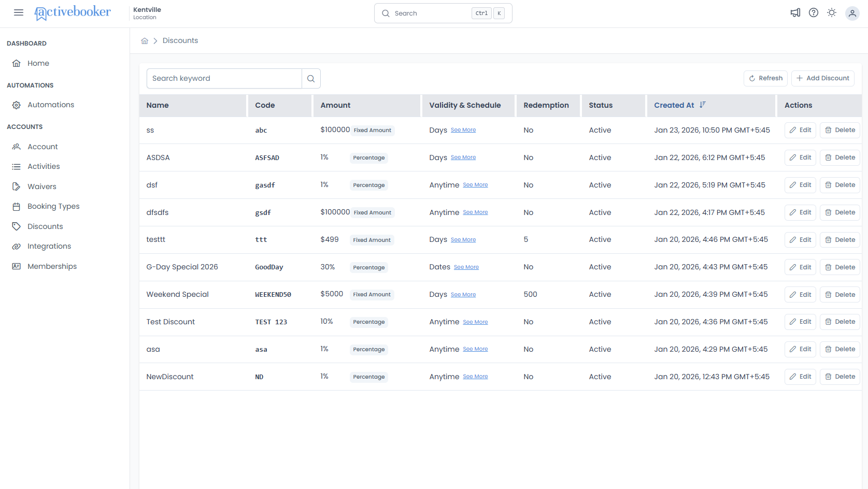Open the user profile avatar
The height and width of the screenshot is (489, 868).
(852, 13)
